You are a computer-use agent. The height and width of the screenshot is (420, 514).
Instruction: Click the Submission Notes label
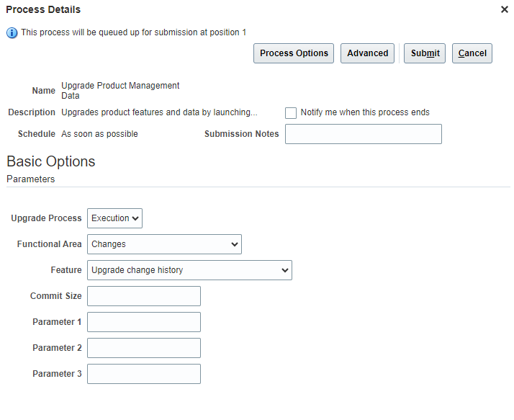241,134
